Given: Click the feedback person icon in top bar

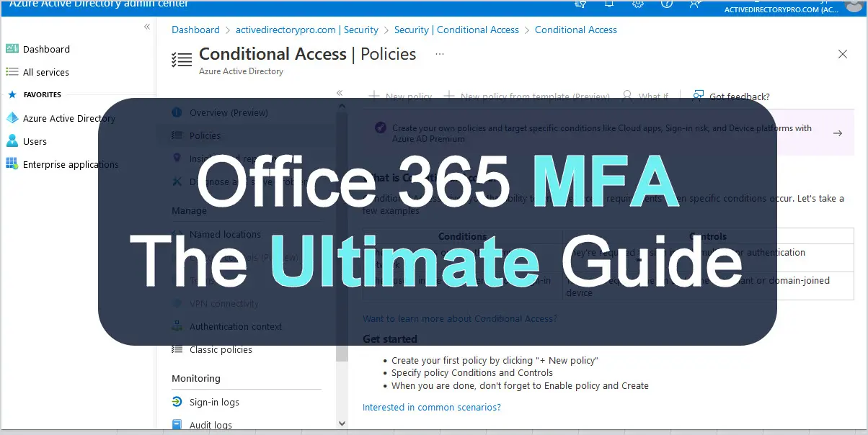Looking at the screenshot, I should click(x=695, y=4).
